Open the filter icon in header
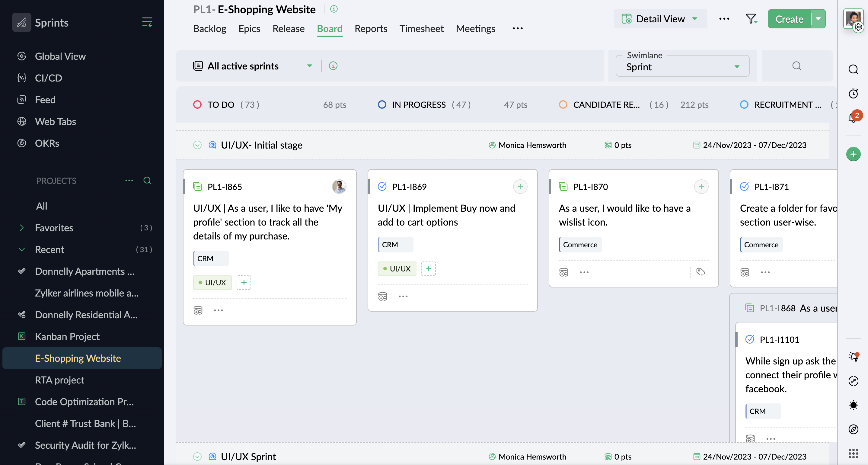The height and width of the screenshot is (465, 868). (751, 19)
